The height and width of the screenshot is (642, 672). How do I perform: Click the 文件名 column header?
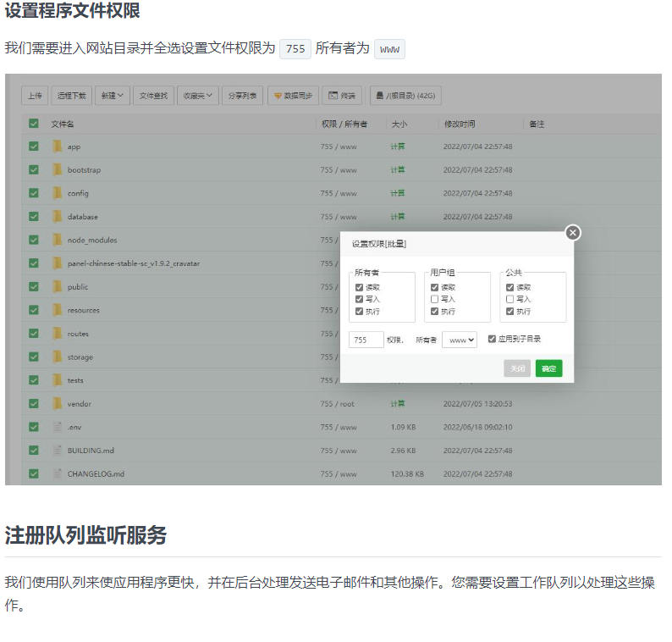click(x=63, y=124)
